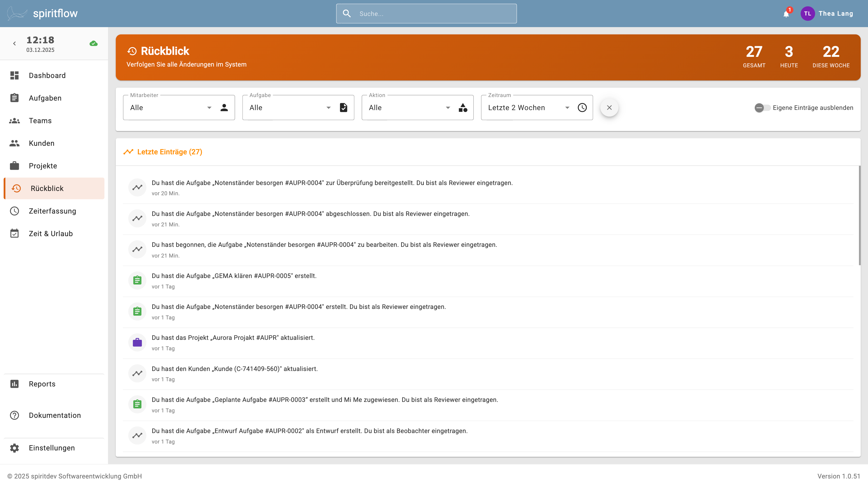Open Dokumentation in sidebar
This screenshot has width=868, height=488.
[54, 415]
